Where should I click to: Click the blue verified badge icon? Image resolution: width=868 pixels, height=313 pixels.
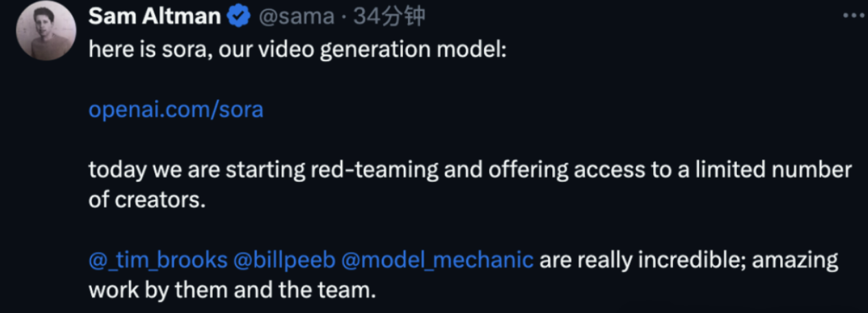click(x=239, y=17)
